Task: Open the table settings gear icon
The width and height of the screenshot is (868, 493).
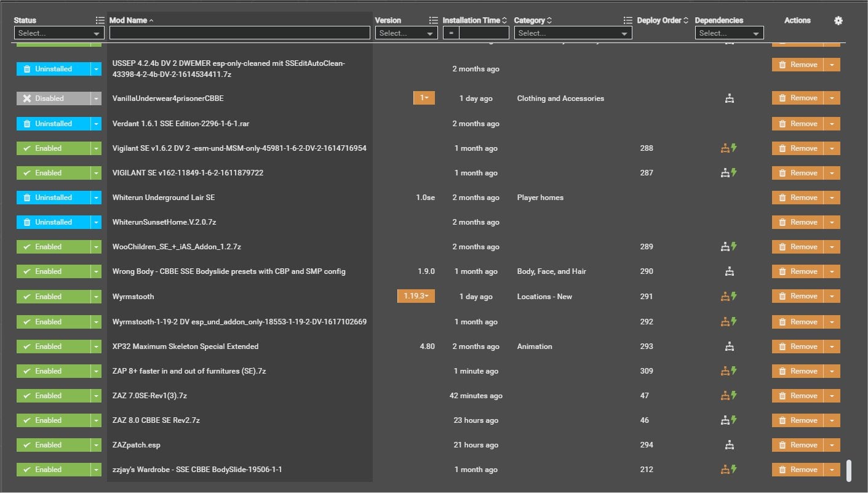Action: 838,20
